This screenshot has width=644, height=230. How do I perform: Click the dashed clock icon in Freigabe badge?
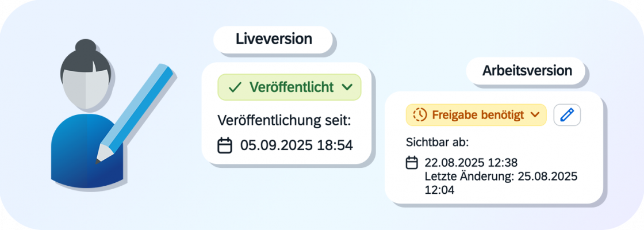[x=420, y=115]
